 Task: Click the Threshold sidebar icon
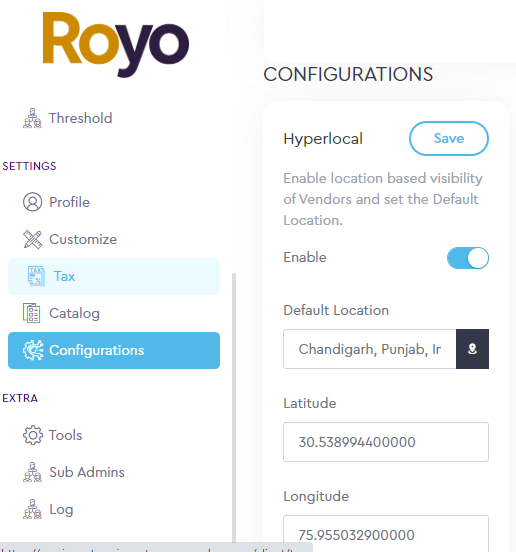click(x=32, y=118)
